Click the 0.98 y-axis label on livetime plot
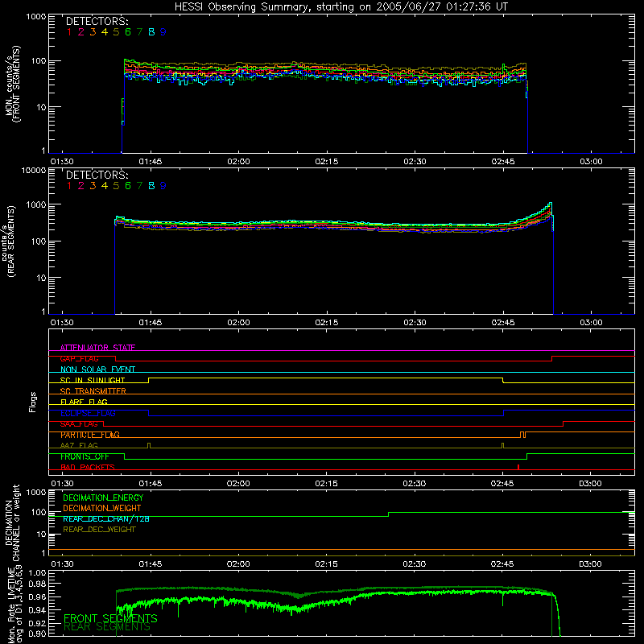The width and height of the screenshot is (644, 644). [x=37, y=584]
